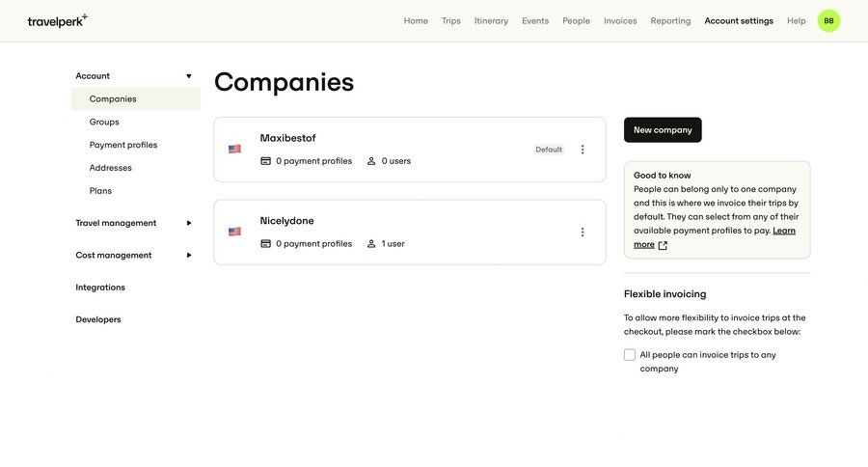Open three-dot menu for Nicelydone
Screen dimensions: 868x467
583,233
